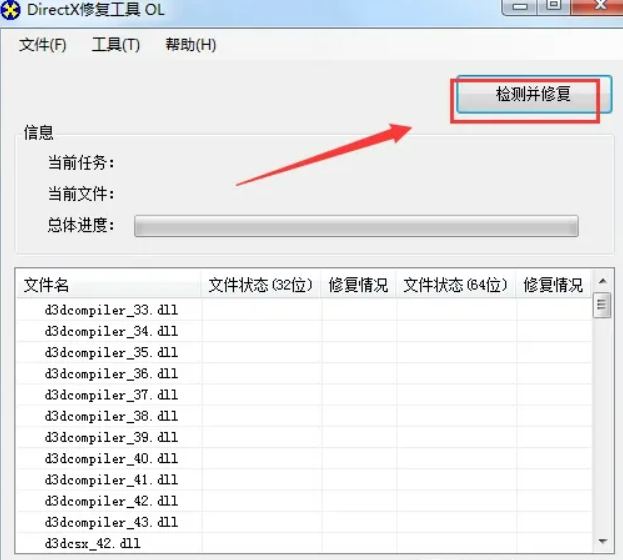Click the 修复情况 header after 64位 column
The image size is (623, 560).
553,285
